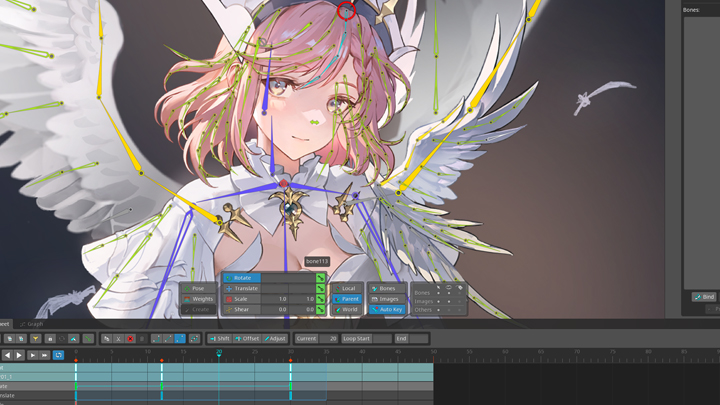Play the animation in reverse

pyautogui.click(x=7, y=355)
